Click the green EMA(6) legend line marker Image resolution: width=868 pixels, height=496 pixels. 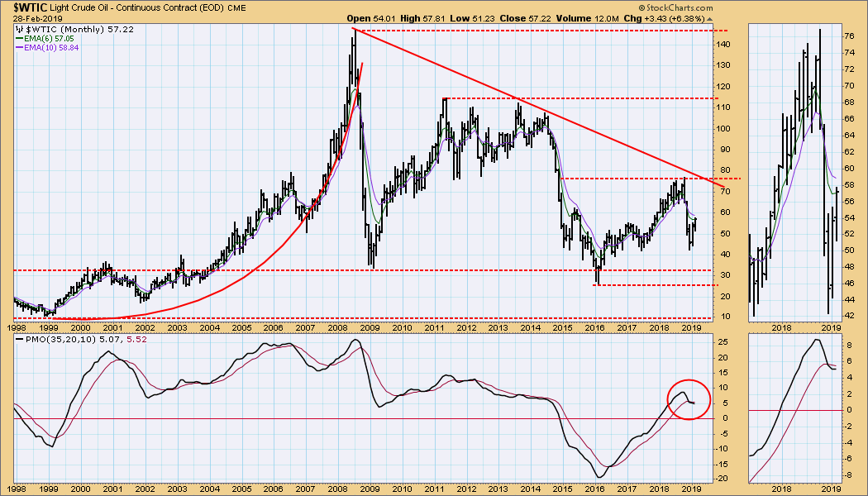pyautogui.click(x=20, y=38)
